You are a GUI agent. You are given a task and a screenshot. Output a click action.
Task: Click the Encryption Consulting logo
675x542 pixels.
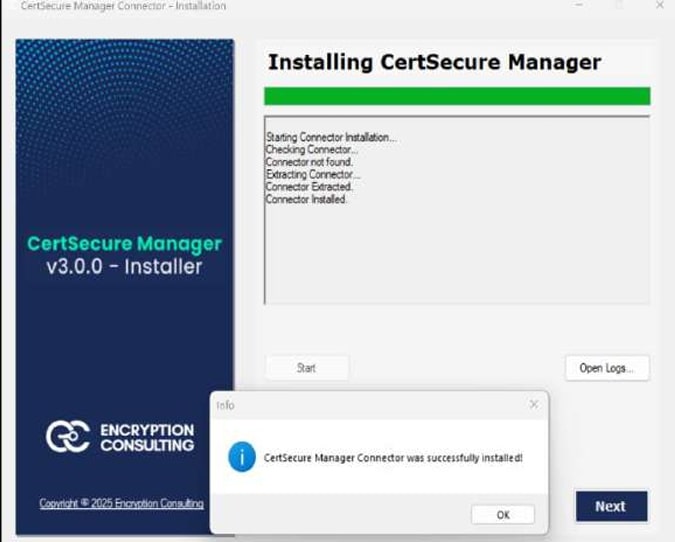click(120, 437)
